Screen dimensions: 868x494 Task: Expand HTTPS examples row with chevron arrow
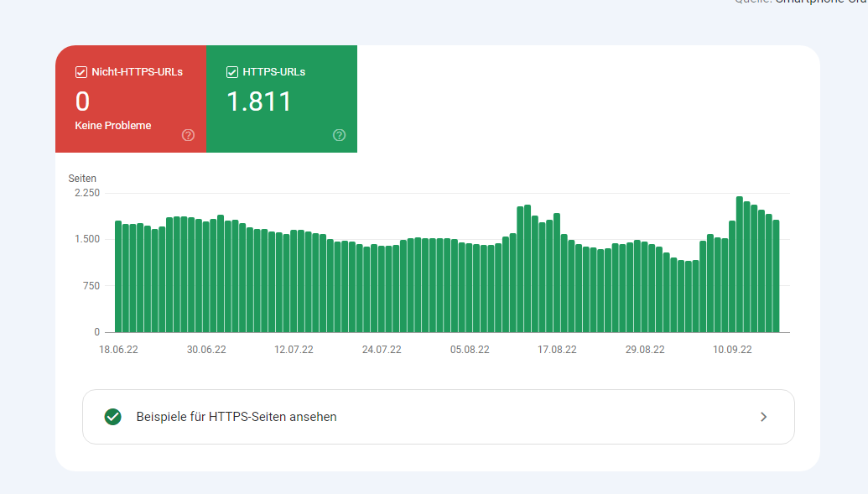click(x=763, y=417)
